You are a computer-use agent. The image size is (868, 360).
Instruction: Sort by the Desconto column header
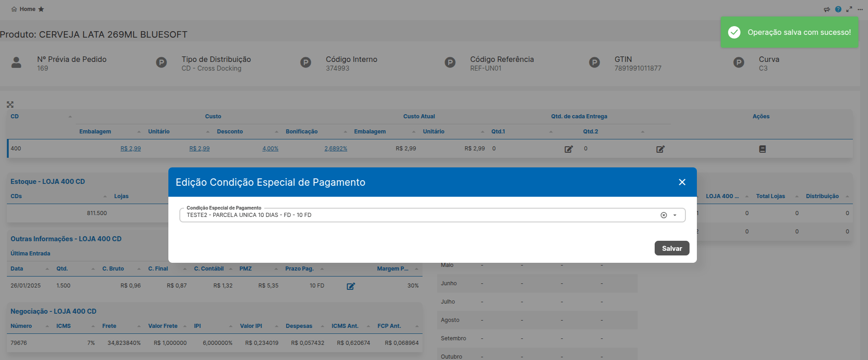(230, 132)
